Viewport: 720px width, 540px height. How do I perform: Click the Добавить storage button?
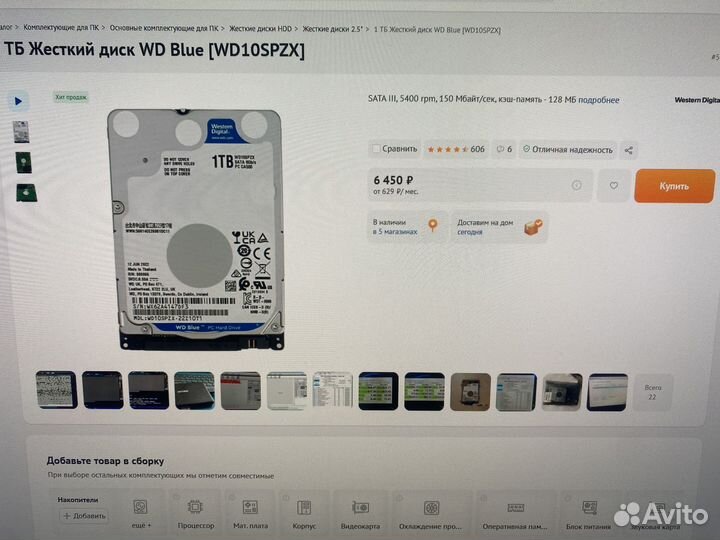84,516
